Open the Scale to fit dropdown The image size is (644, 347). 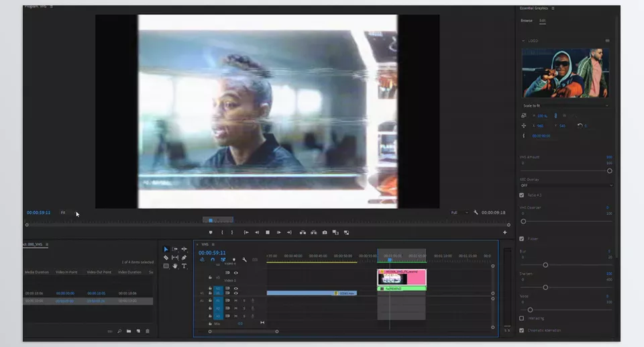(x=565, y=105)
